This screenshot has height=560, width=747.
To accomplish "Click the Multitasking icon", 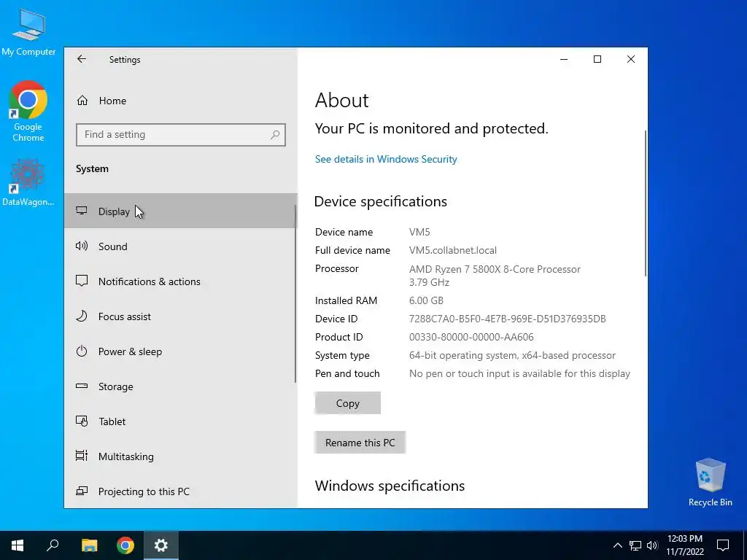I will 82,456.
